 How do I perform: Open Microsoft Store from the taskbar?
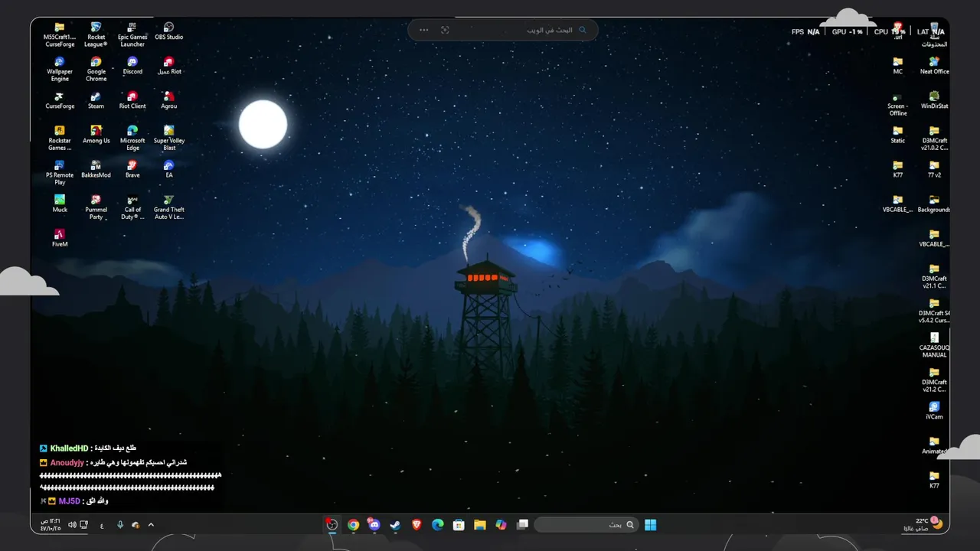click(459, 525)
